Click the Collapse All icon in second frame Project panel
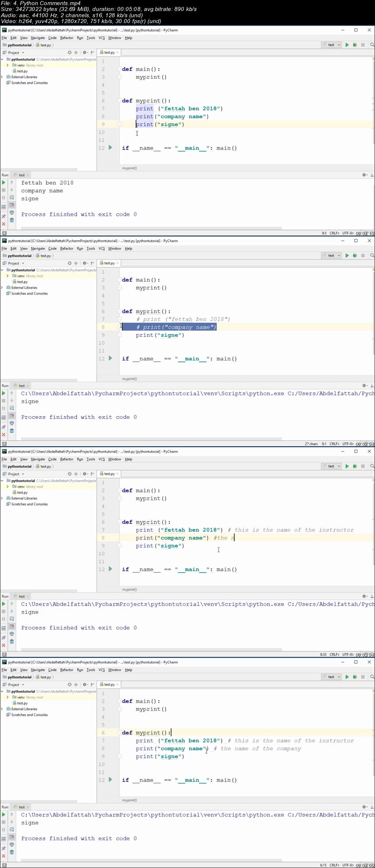 (76, 263)
